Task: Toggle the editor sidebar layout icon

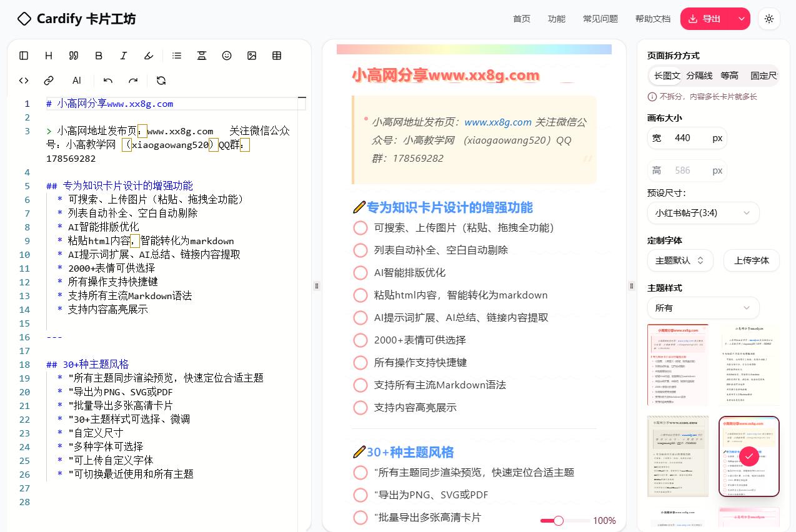Action: point(24,56)
